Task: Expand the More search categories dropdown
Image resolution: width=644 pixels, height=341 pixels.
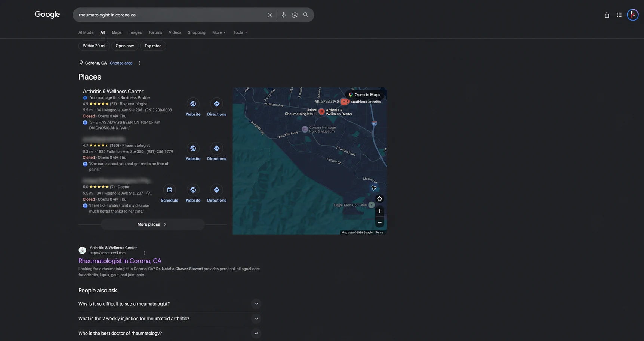Action: point(219,32)
